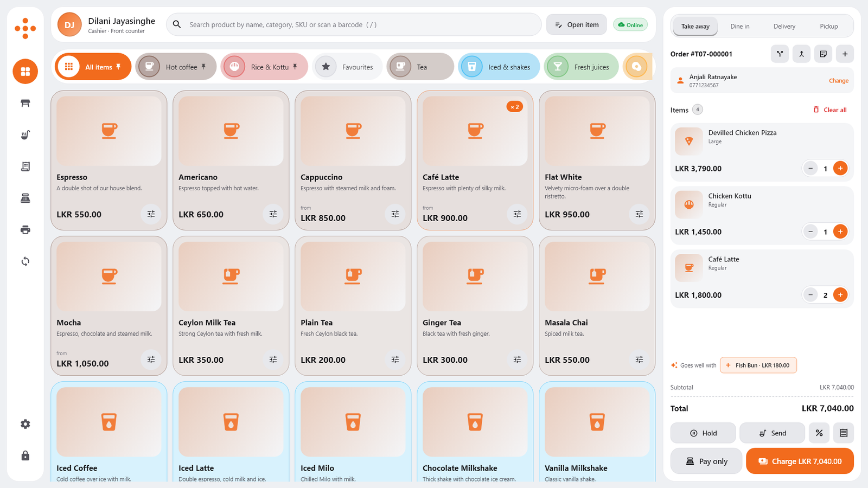This screenshot has width=868, height=488.
Task: Filter by Hot coffee category
Action: [176, 67]
